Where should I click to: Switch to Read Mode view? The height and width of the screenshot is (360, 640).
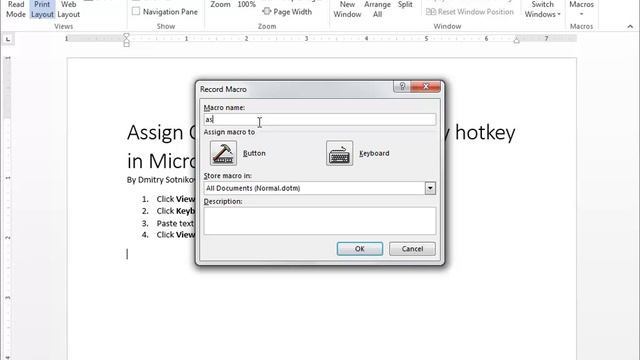click(16, 9)
